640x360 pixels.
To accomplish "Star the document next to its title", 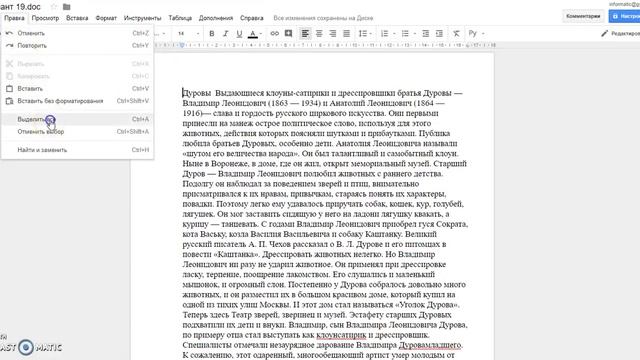I will click(53, 7).
